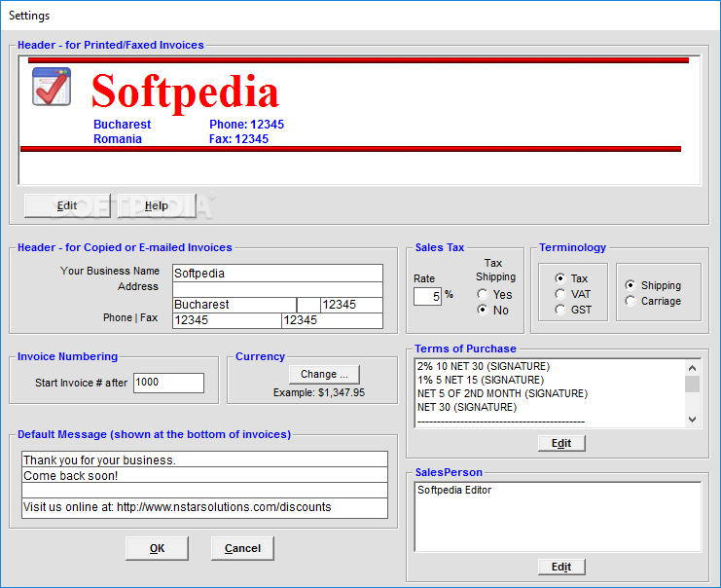Click the 'Visit us online' message line
The width and height of the screenshot is (721, 588).
(x=204, y=507)
